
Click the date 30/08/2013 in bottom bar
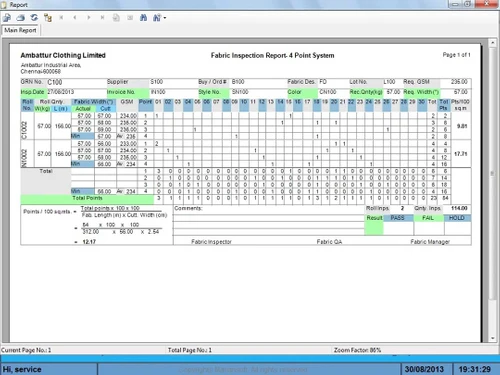[x=424, y=369]
